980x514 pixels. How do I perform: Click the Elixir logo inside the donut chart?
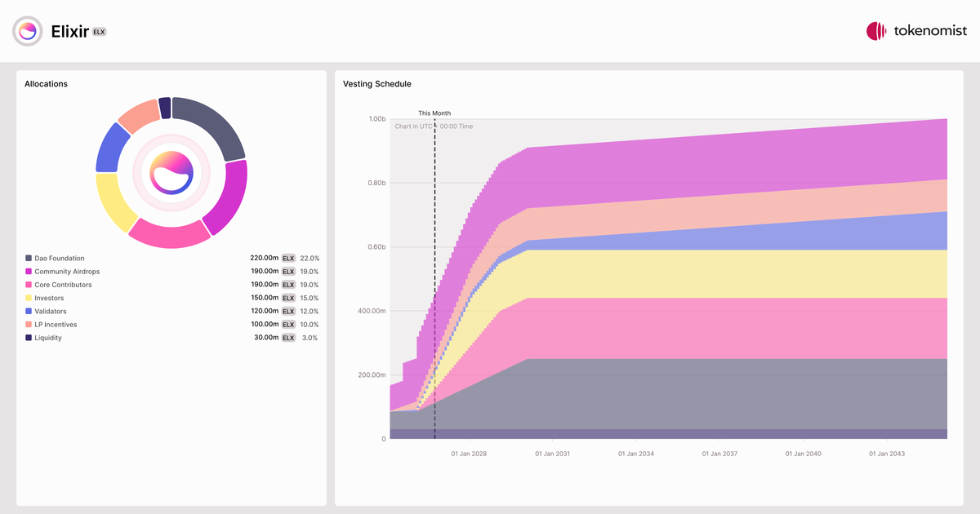[x=171, y=172]
